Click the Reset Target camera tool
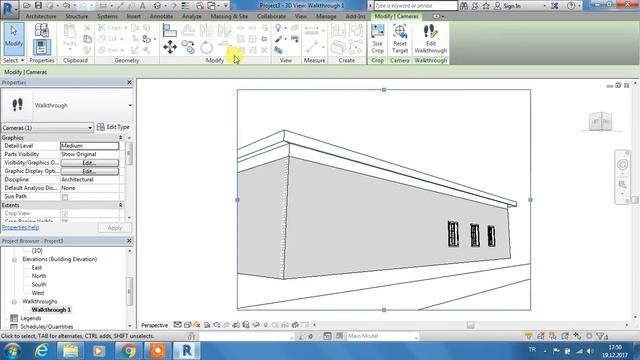The width and height of the screenshot is (640, 360). click(x=400, y=39)
